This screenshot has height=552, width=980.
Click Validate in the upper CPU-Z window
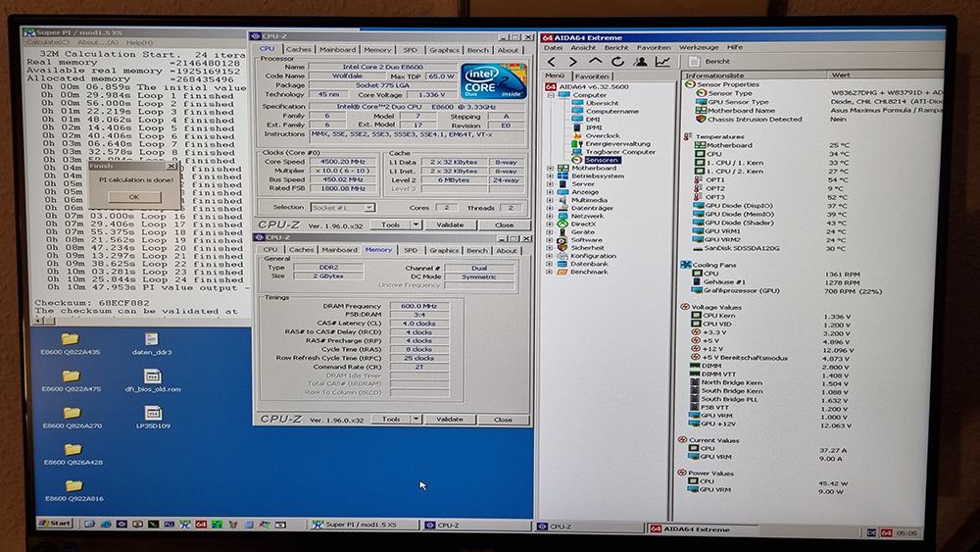[450, 225]
